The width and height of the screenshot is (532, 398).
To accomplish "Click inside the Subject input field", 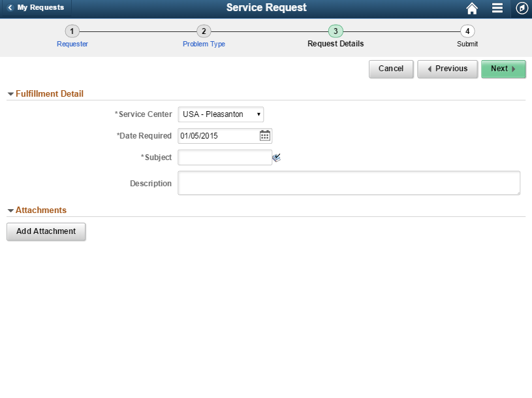I will [225, 157].
